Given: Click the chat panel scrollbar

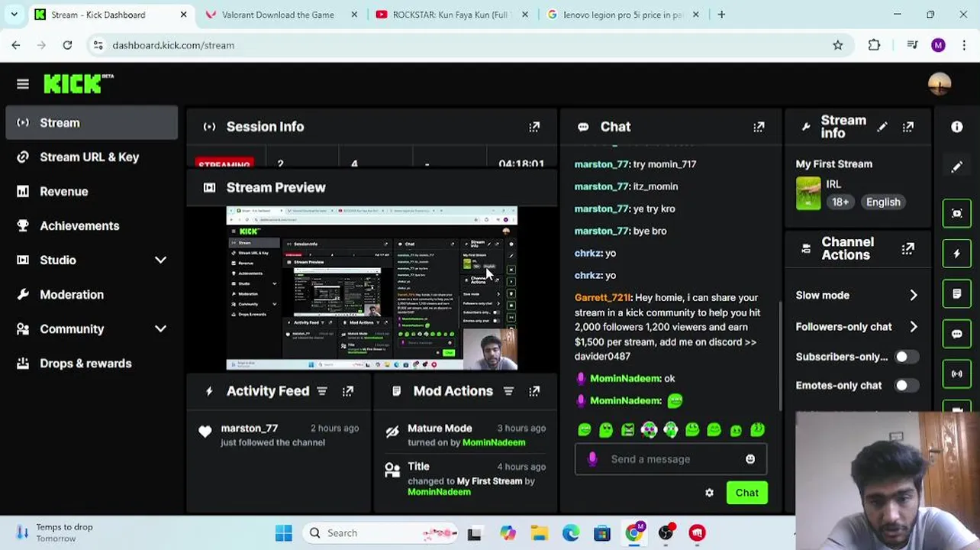Looking at the screenshot, I should coord(779,355).
